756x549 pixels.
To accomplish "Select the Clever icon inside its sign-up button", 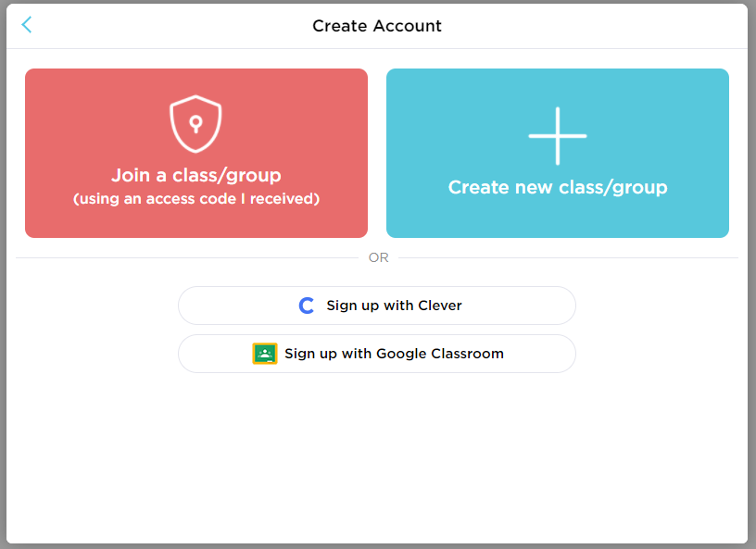I will click(x=306, y=306).
